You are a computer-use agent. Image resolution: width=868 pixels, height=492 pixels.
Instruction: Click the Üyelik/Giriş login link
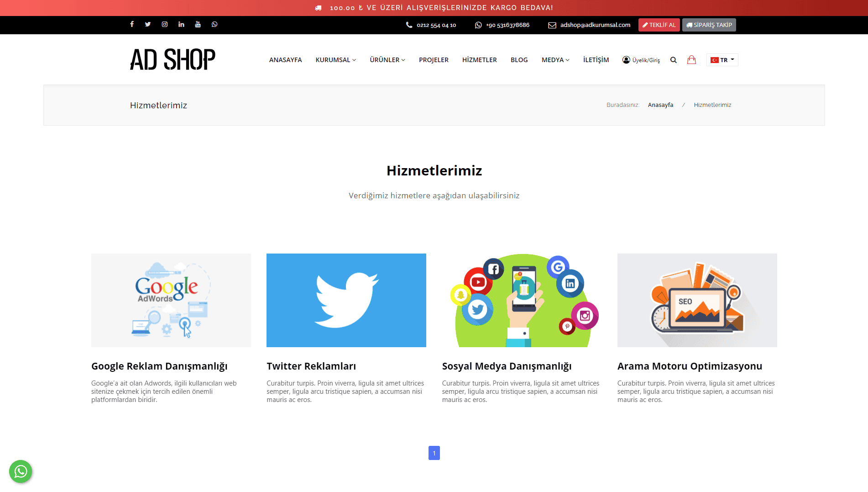tap(646, 60)
